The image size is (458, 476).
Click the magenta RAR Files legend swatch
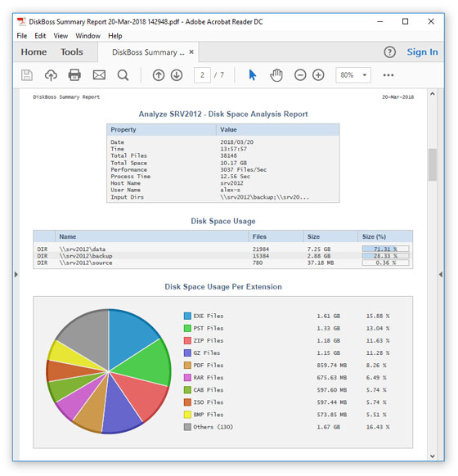coord(187,377)
